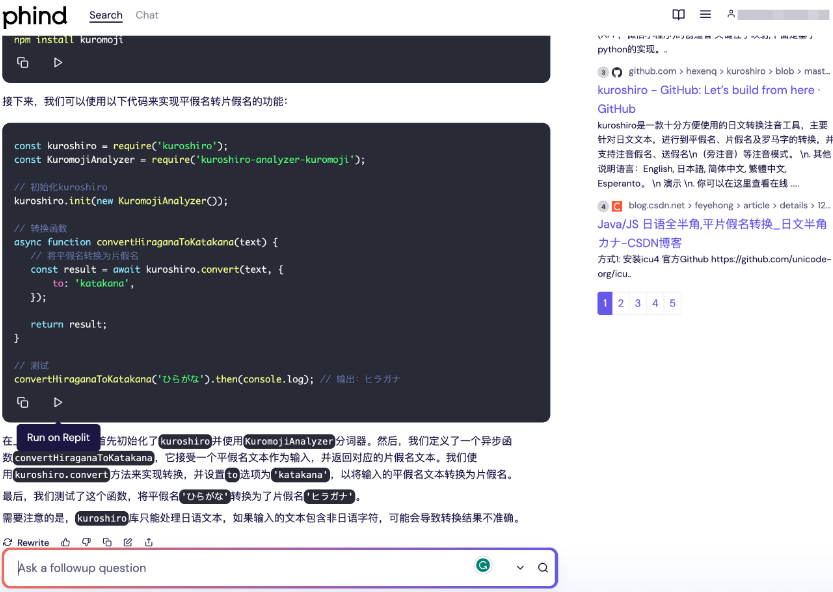Click the phind logo

(x=35, y=16)
